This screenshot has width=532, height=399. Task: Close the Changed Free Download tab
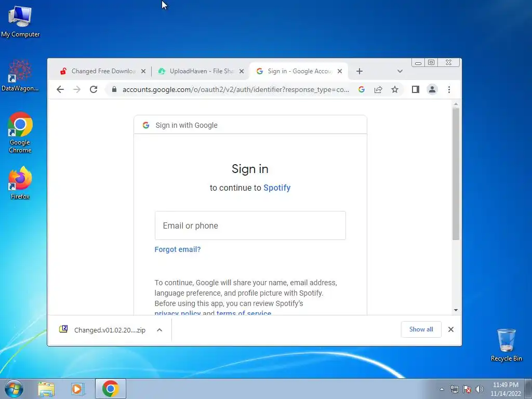pos(143,71)
